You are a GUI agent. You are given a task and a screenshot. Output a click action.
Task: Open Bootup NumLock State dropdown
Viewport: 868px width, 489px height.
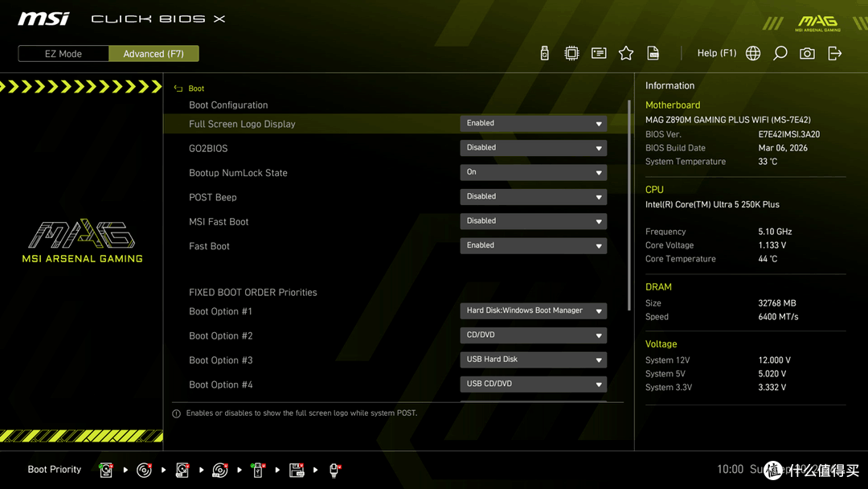[x=533, y=172]
